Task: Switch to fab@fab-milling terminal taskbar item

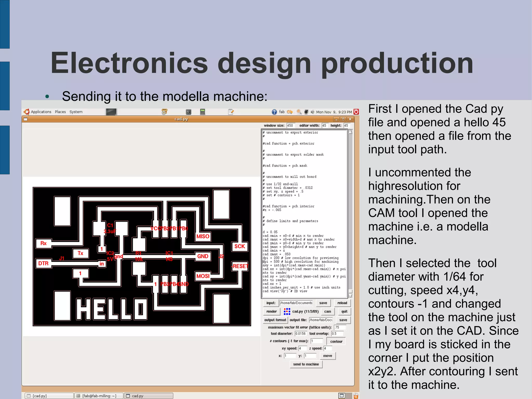Action: tap(99, 396)
